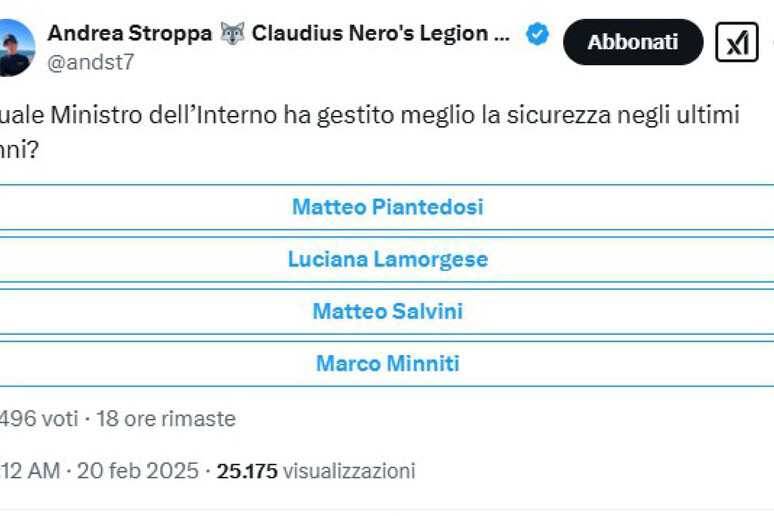Click the poll question text

coord(369,132)
